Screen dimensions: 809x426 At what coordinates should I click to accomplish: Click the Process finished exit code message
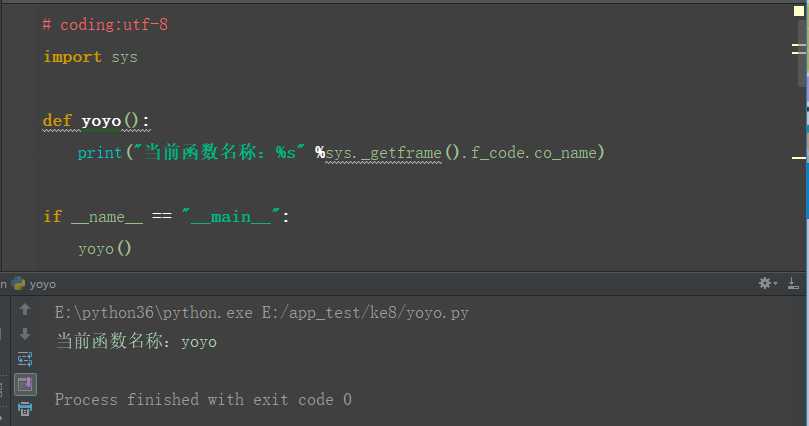click(x=203, y=399)
